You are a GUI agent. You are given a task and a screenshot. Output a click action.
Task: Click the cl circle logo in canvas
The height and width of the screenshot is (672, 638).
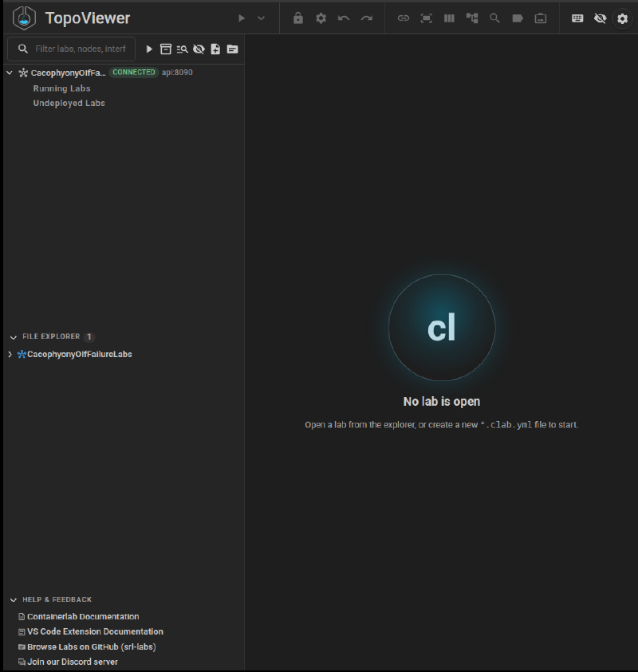442,328
